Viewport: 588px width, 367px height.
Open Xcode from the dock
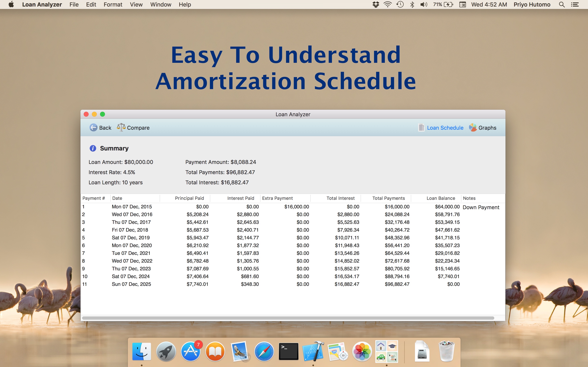pyautogui.click(x=313, y=351)
